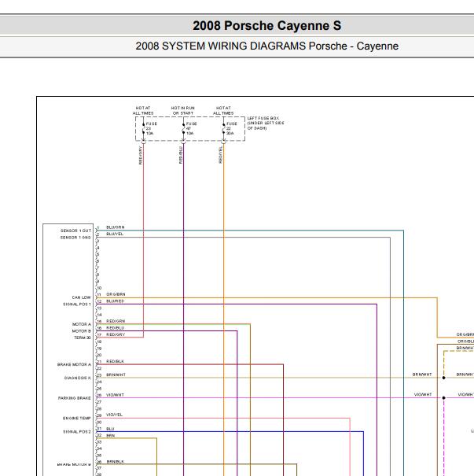Click the "RED/GRY" wire label at pin 17
Screen dimensions: 474x476
(x=116, y=334)
